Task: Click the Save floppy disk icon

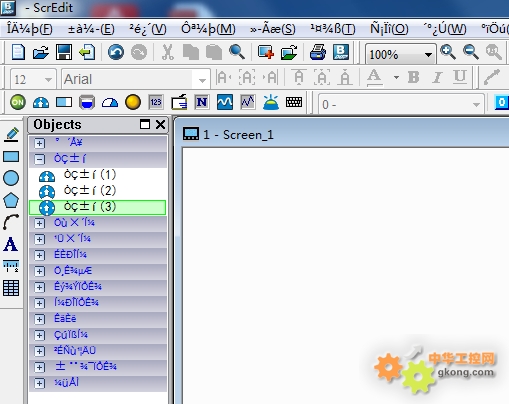Action: coord(64,52)
